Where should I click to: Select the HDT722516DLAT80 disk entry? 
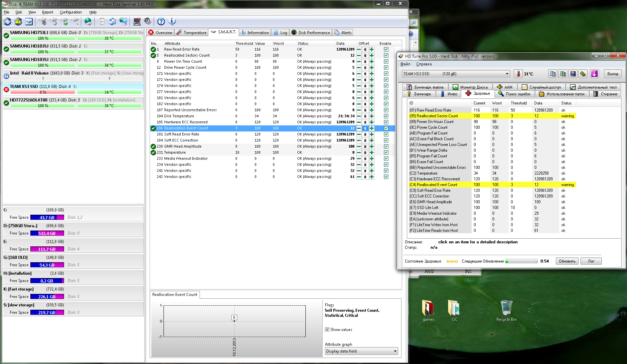[x=73, y=103]
